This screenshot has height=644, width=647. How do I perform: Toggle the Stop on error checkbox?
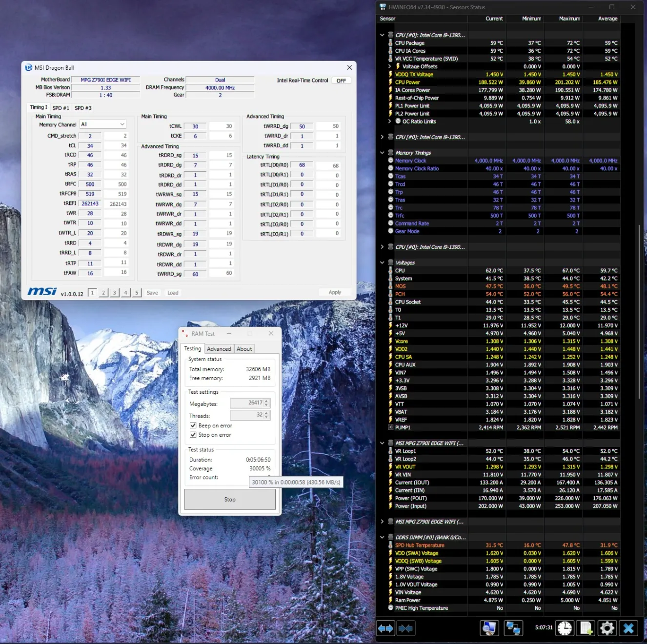[193, 435]
